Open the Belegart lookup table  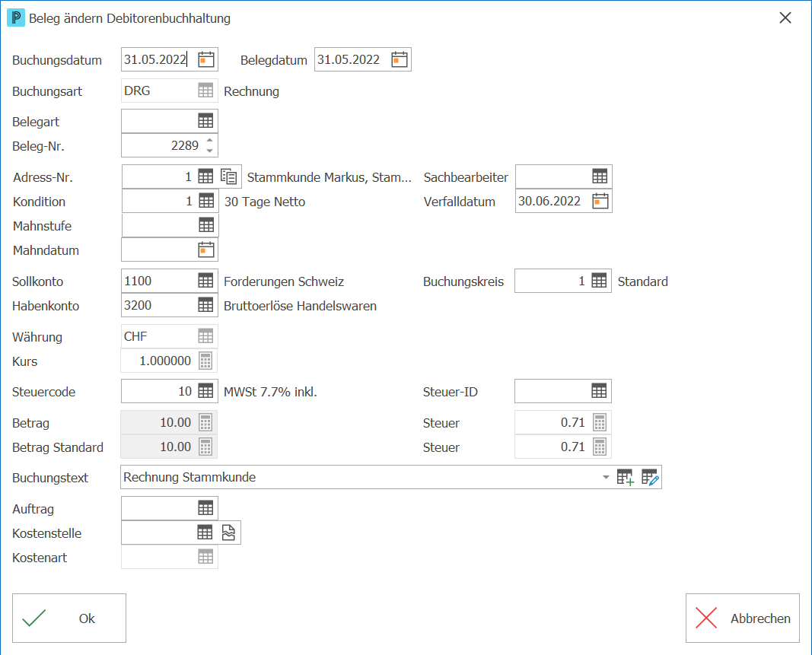205,121
